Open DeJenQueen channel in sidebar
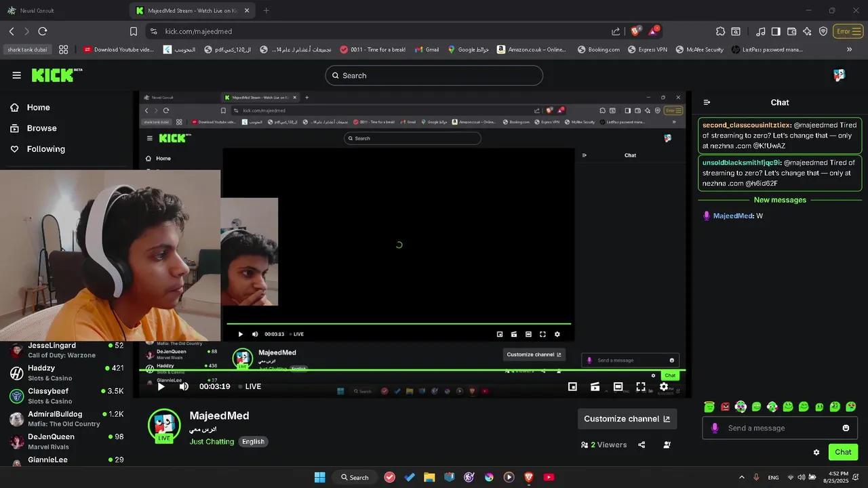 pos(66,441)
